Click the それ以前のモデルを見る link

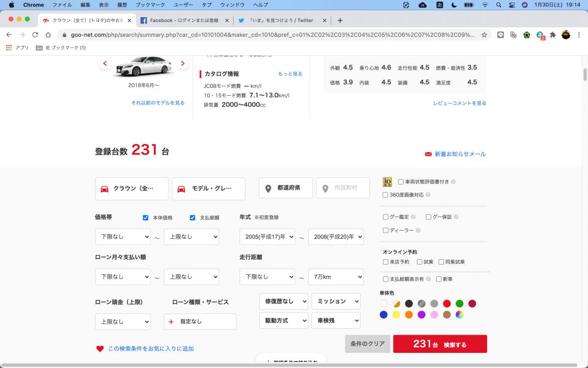coord(158,103)
